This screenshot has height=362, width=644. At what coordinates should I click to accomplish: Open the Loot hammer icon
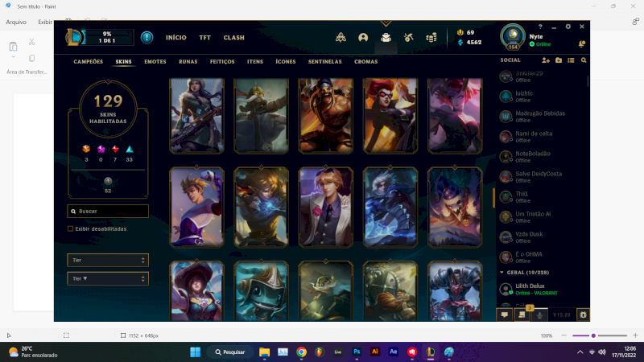[408, 38]
